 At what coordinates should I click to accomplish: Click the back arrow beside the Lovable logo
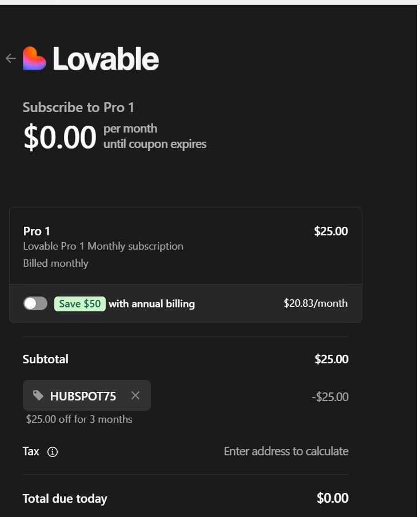[x=10, y=58]
